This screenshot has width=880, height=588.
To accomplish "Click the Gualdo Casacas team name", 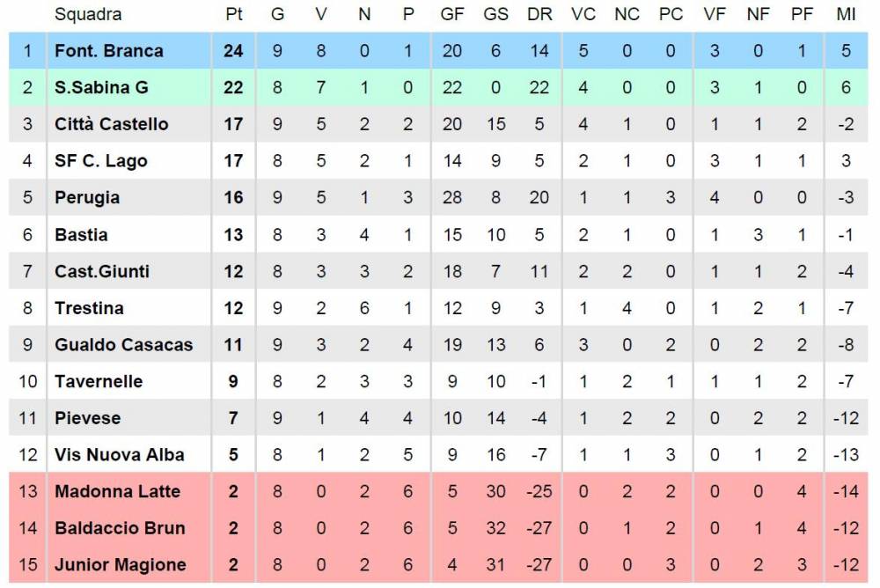I will point(123,344).
